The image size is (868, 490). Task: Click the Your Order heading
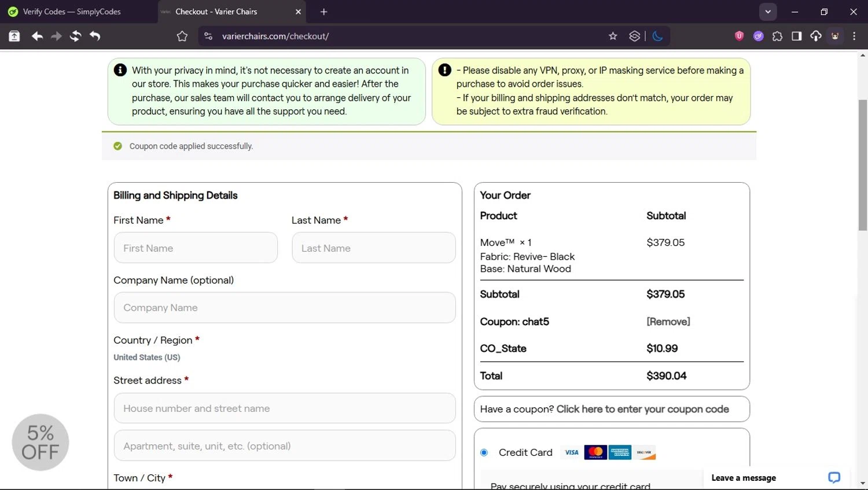click(505, 196)
